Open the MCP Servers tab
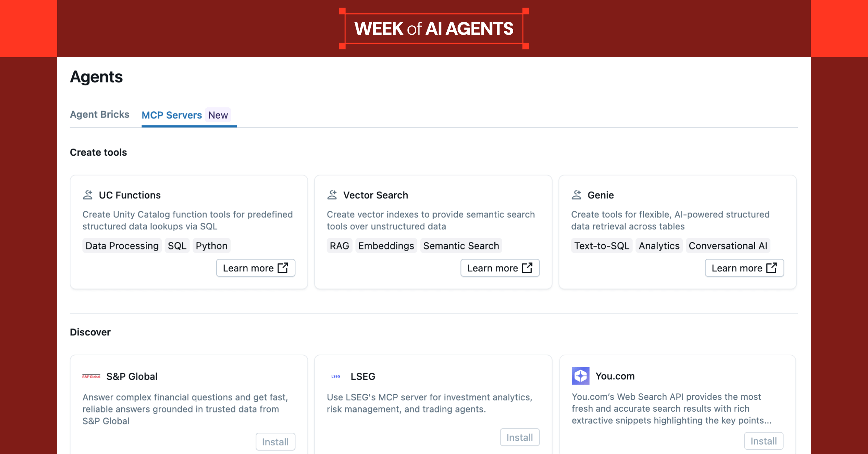Screen dimensions: 868x454 [x=172, y=115]
